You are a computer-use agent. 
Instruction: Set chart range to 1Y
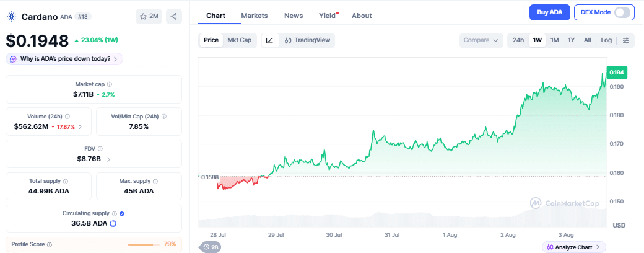tap(571, 40)
